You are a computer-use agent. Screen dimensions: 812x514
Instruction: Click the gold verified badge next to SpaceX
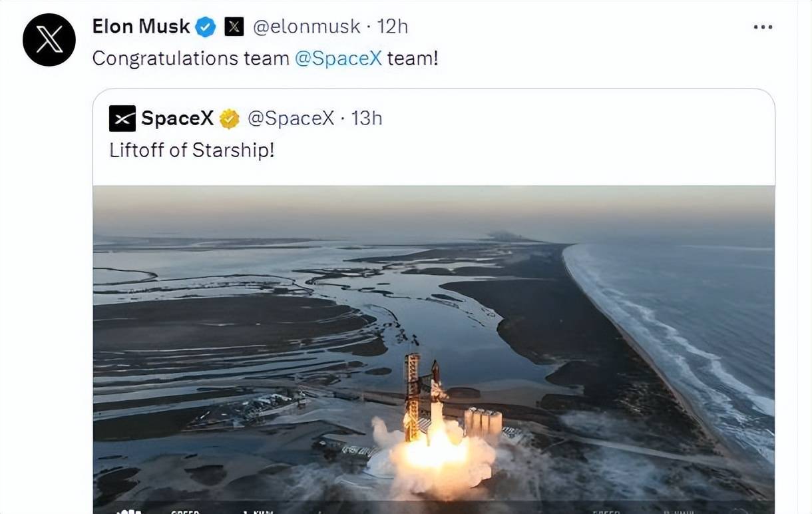click(x=229, y=119)
